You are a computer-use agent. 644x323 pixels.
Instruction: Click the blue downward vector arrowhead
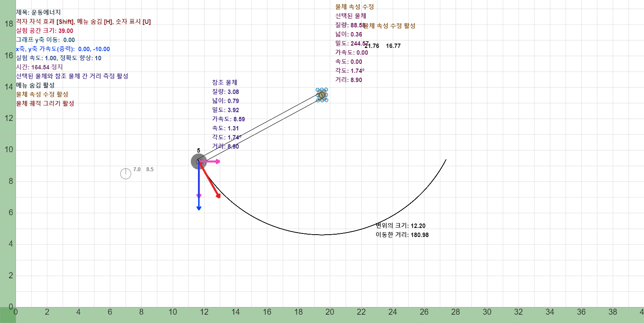pyautogui.click(x=199, y=208)
